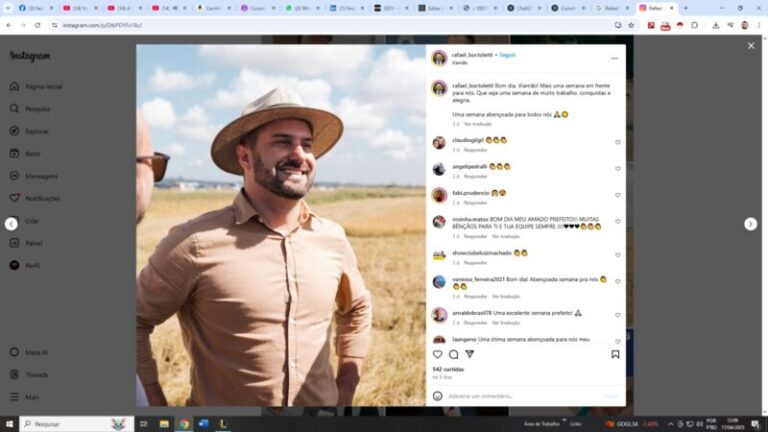Go to the next post with the right arrow
Screen dimensions: 768x432
[750, 224]
